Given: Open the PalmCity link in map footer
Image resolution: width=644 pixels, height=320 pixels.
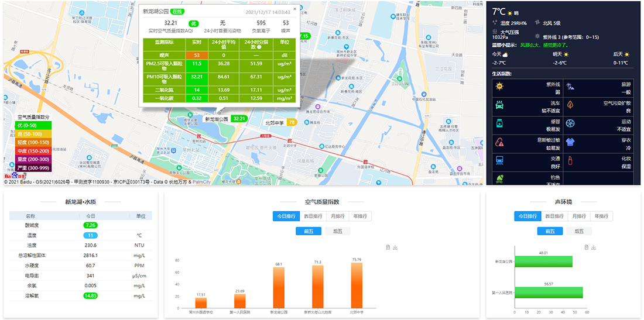Looking at the screenshot, I should [201, 182].
